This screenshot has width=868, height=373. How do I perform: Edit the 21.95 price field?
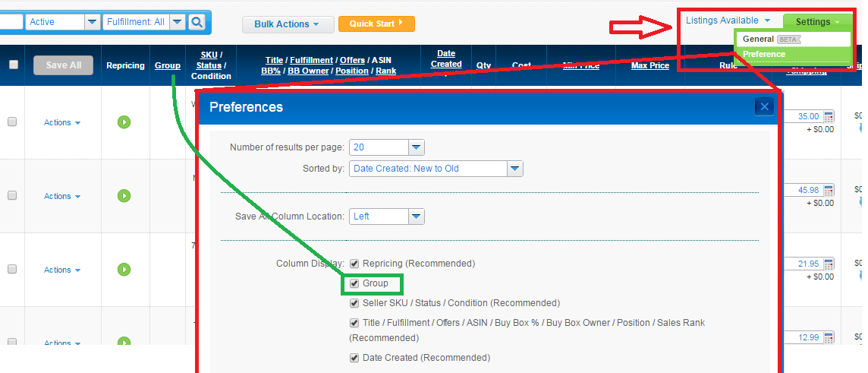click(x=804, y=264)
